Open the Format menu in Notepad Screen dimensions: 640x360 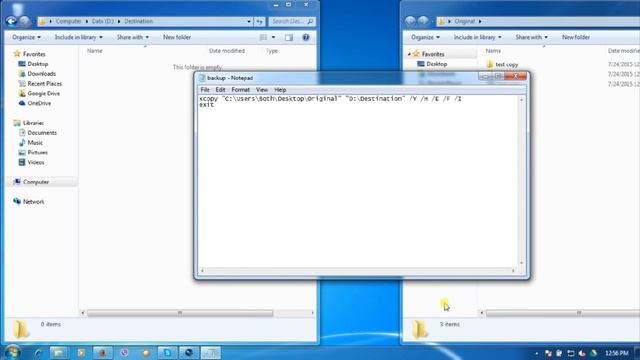coord(240,90)
